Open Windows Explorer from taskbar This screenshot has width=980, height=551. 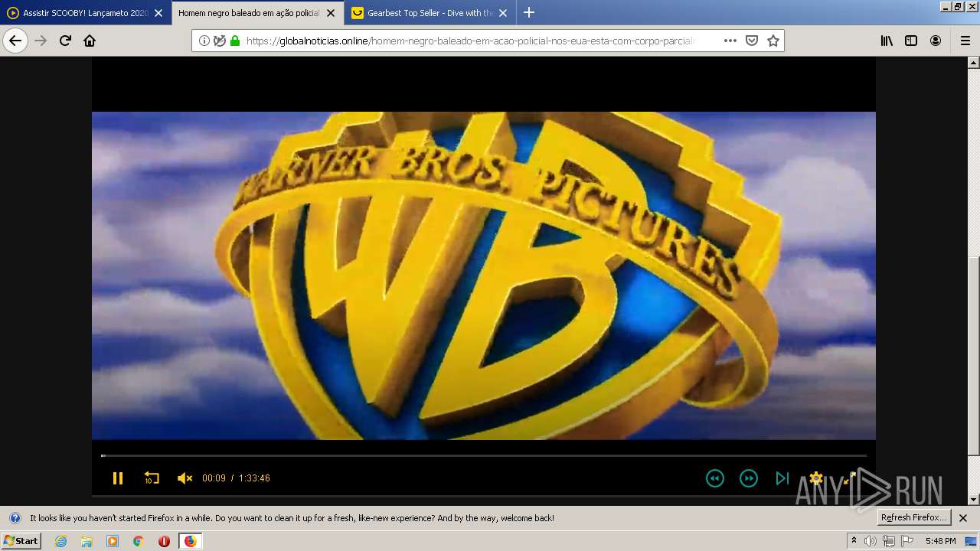(87, 541)
